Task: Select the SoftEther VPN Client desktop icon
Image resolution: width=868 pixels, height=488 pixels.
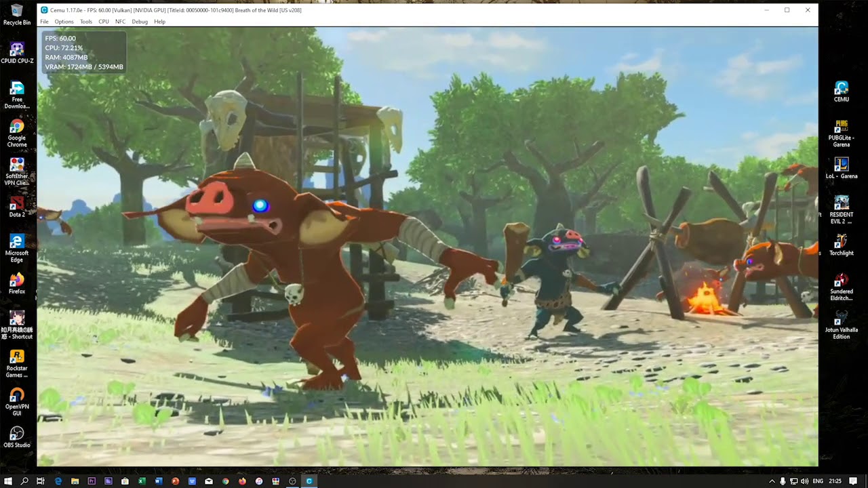Action: (17, 172)
